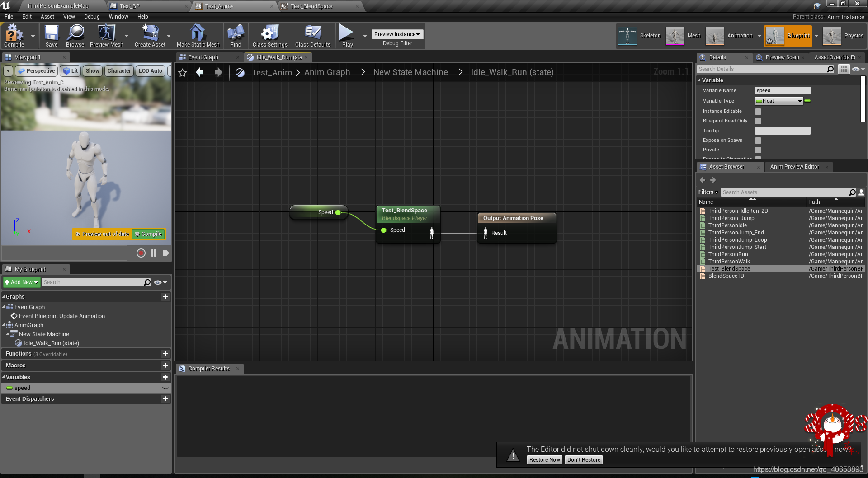Click Perspective viewport button
This screenshot has height=478, width=868.
pos(36,71)
